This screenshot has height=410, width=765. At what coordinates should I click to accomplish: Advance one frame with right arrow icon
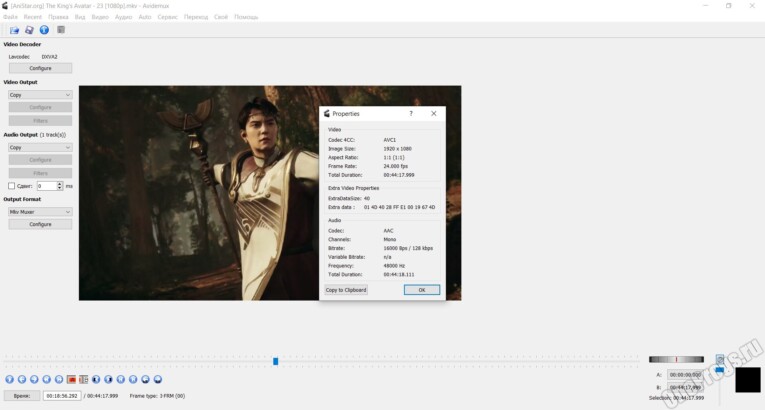[34, 379]
